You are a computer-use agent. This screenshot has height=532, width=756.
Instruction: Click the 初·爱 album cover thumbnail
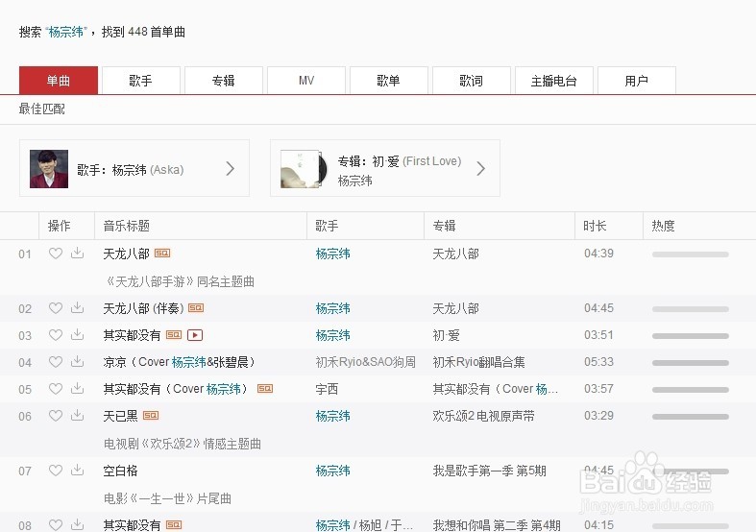(x=304, y=169)
